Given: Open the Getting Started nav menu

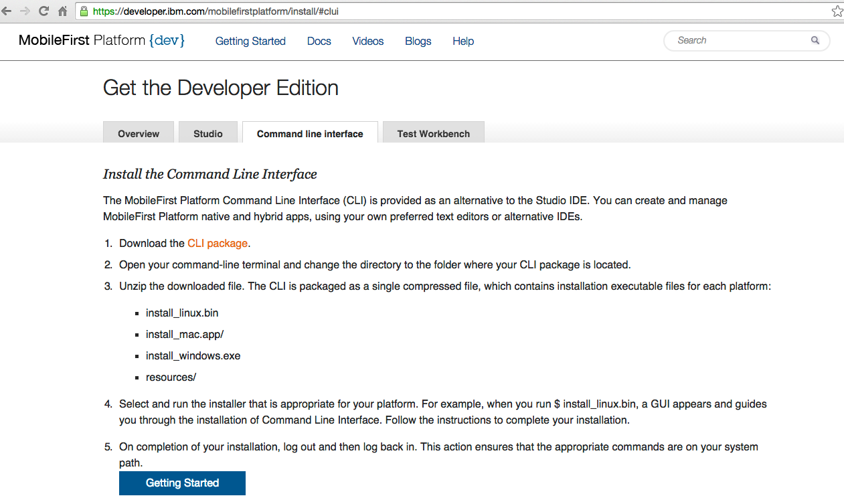Looking at the screenshot, I should point(250,41).
